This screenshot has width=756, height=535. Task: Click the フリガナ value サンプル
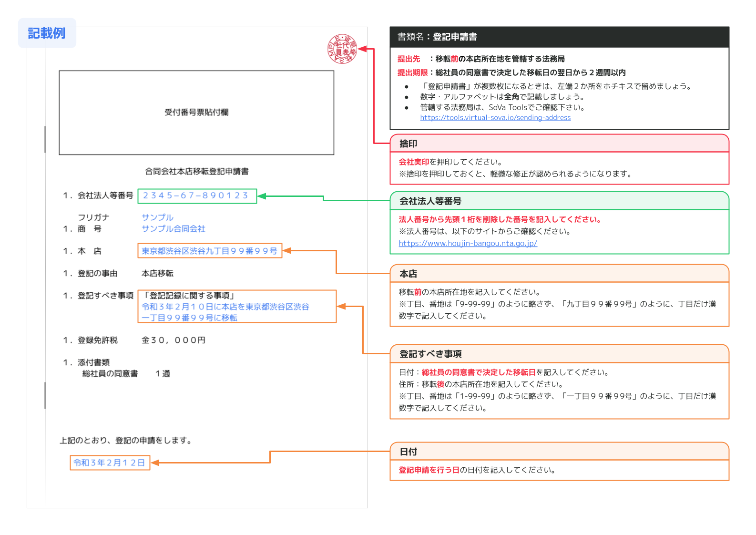pyautogui.click(x=157, y=217)
